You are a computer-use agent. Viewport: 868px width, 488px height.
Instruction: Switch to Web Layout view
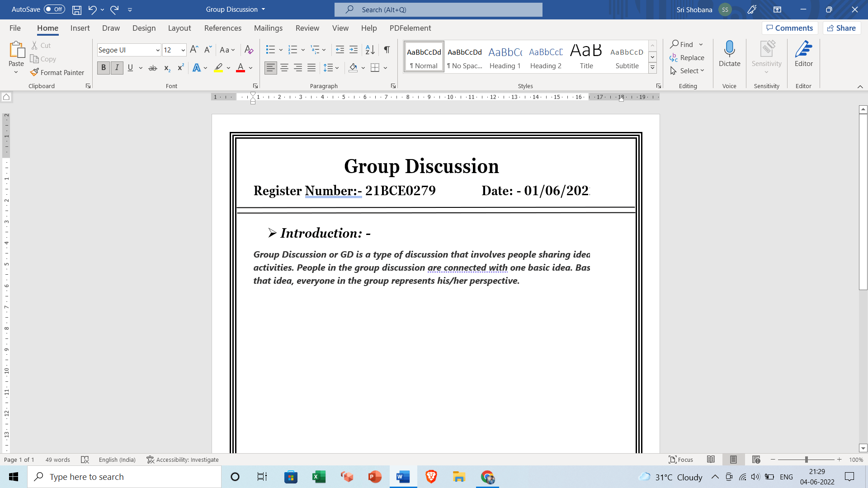(756, 460)
